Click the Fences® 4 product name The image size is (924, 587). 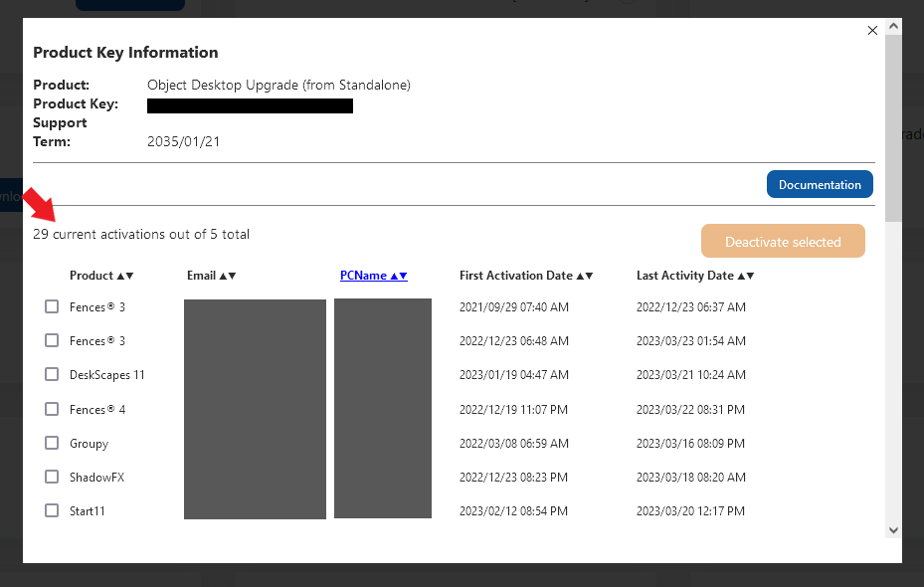(x=97, y=410)
